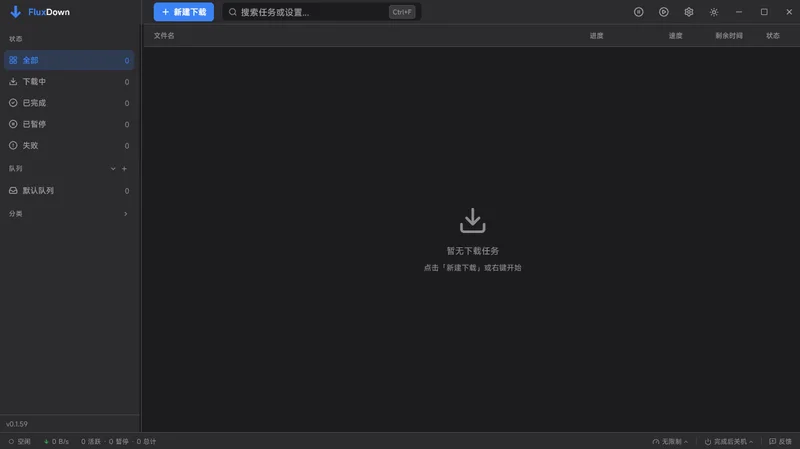Sort by 状态 column header
The image size is (800, 449).
click(x=772, y=36)
